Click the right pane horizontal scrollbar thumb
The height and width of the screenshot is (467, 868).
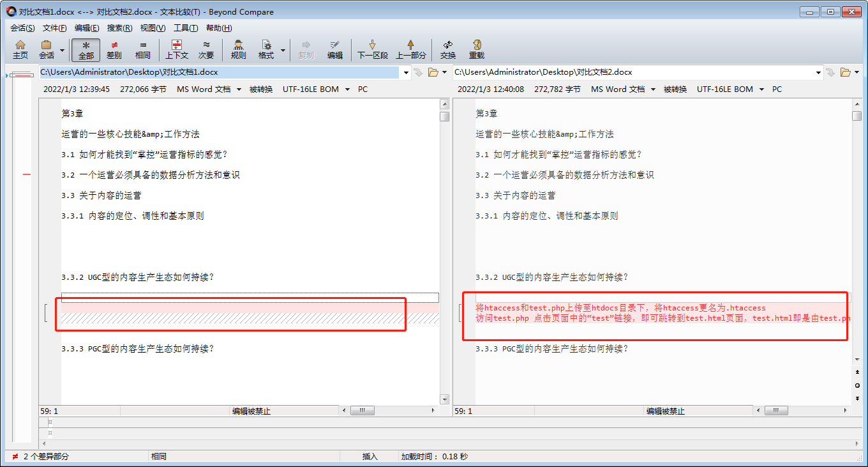click(x=776, y=411)
